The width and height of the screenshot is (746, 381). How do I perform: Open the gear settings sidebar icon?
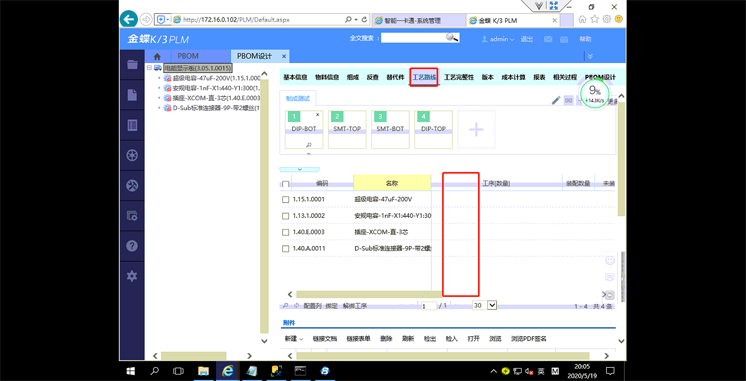pos(132,276)
